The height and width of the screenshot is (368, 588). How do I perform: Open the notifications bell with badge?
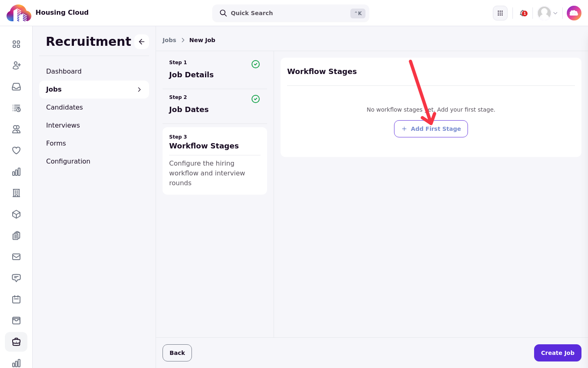523,13
